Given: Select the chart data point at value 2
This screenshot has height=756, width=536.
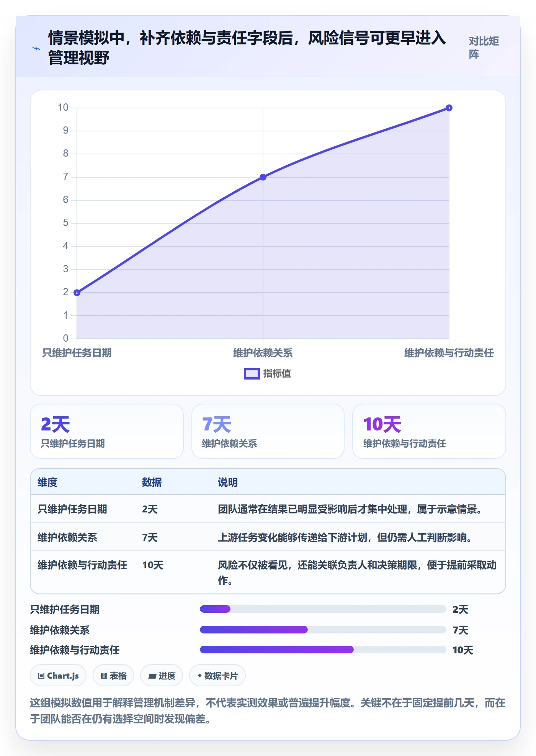Looking at the screenshot, I should 77,293.
